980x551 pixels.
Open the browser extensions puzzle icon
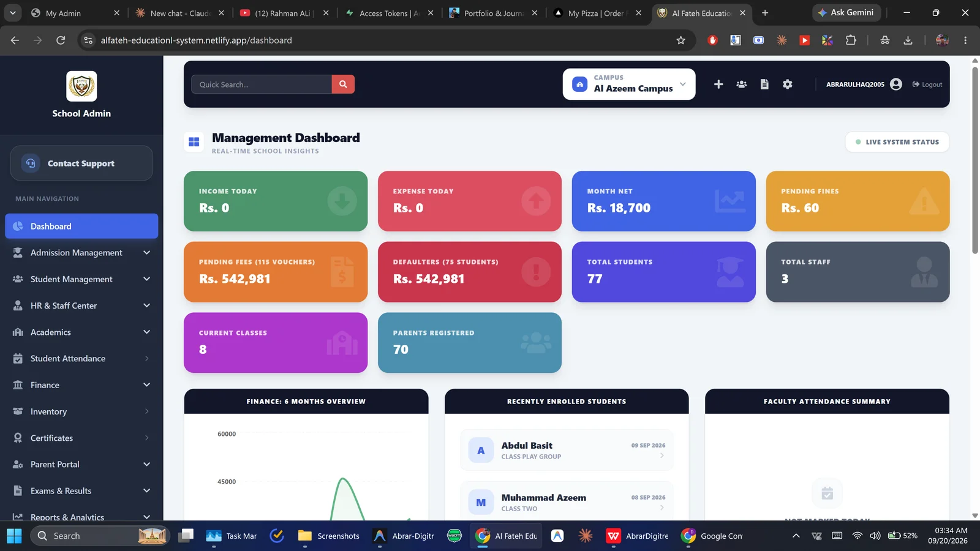(851, 40)
